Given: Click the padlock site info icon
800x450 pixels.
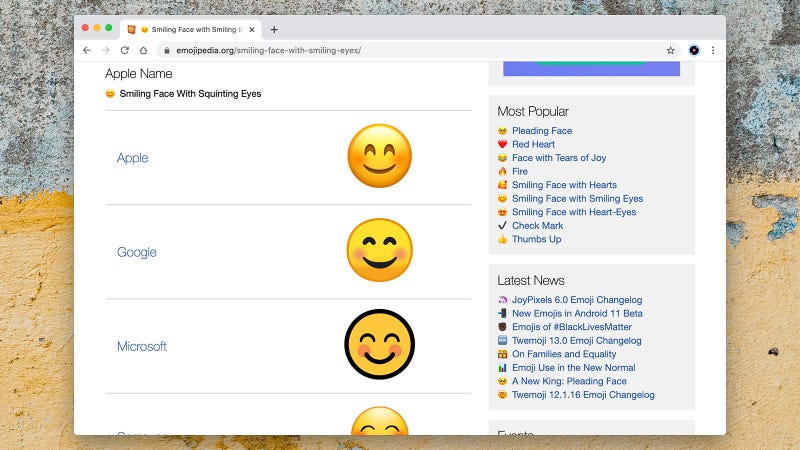Looking at the screenshot, I should (x=166, y=51).
